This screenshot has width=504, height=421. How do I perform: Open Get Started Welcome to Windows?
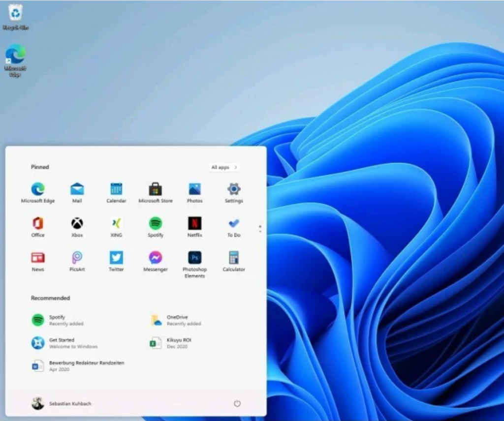click(x=64, y=343)
